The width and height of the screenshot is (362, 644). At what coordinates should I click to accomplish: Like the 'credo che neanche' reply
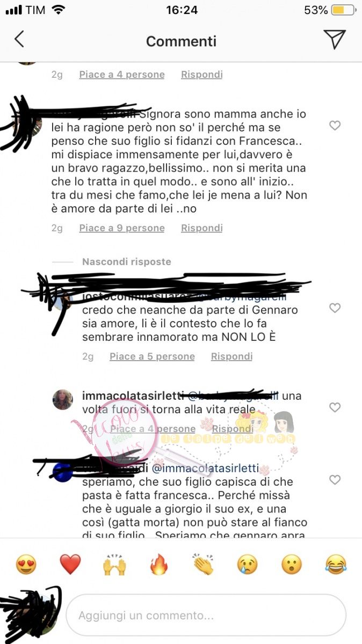pyautogui.click(x=335, y=308)
